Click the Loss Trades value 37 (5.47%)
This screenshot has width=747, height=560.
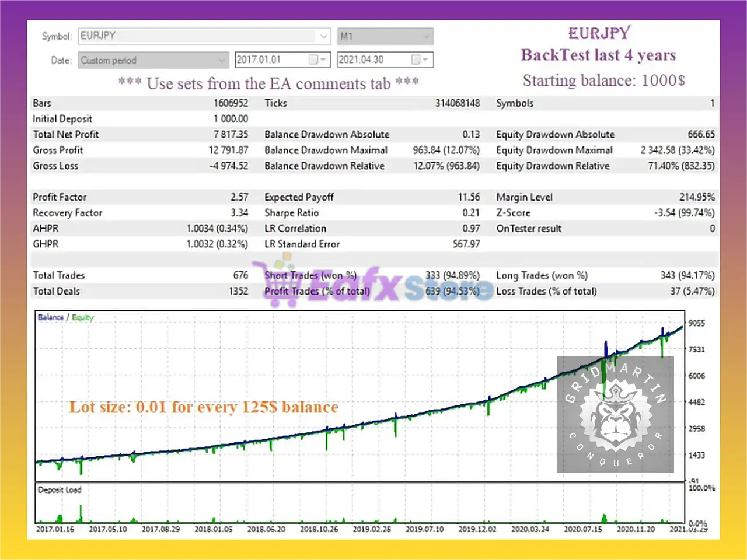692,292
